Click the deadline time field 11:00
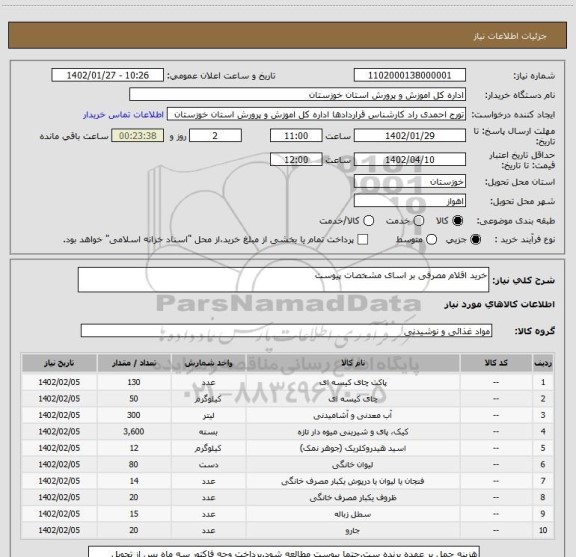This screenshot has height=557, width=576. click(296, 136)
